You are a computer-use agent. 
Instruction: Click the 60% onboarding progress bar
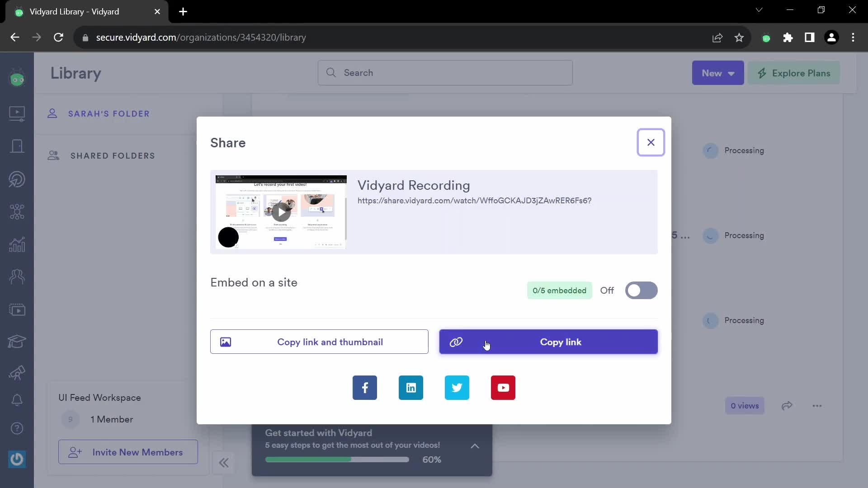337,460
